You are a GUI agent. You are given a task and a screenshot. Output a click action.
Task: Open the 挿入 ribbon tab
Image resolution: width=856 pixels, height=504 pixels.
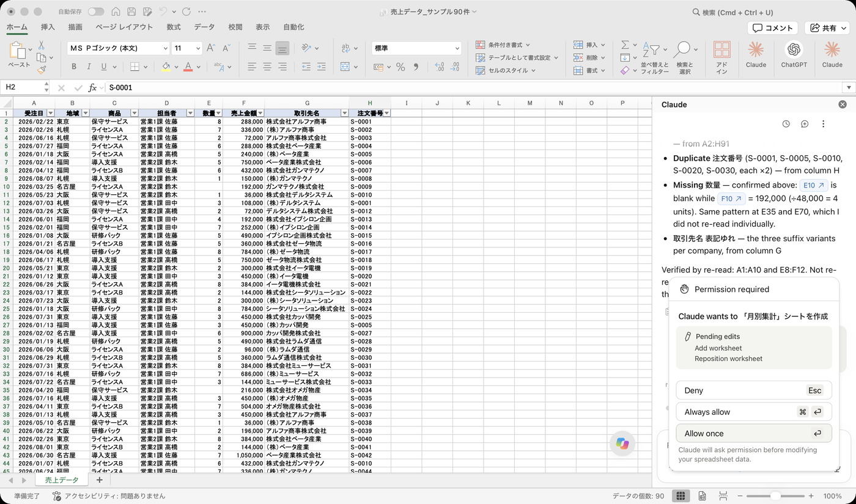48,27
